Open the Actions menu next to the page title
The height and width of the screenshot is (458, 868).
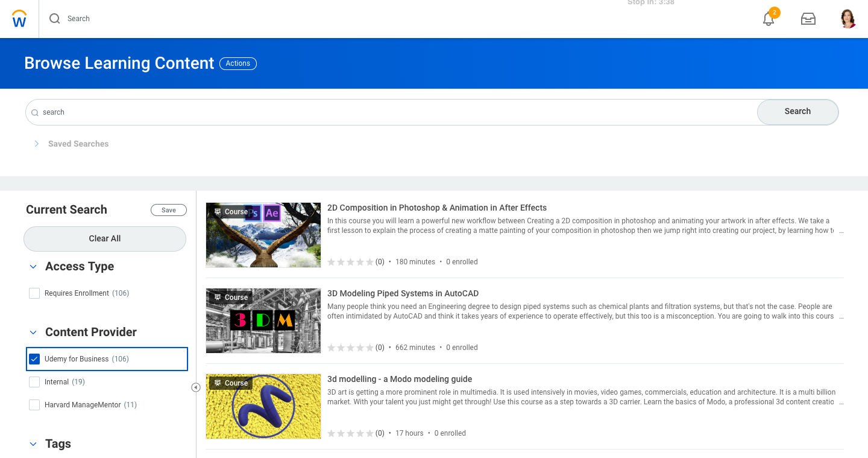[x=237, y=63]
